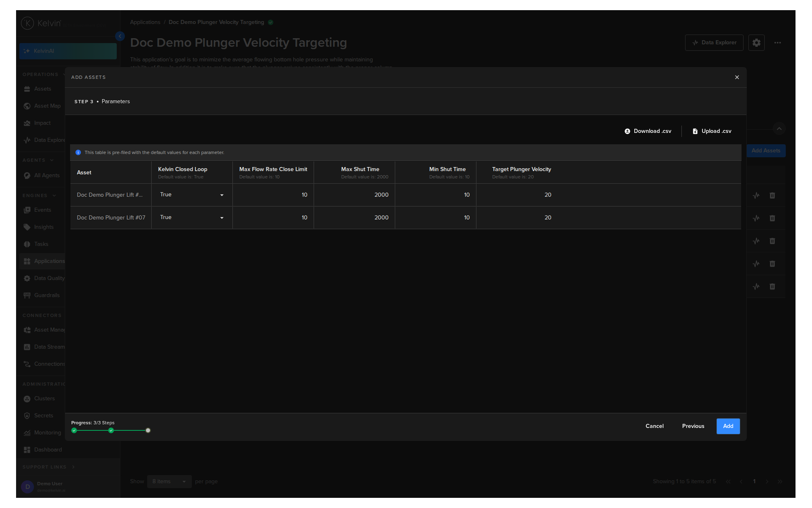The image size is (812, 508).
Task: Edit Target Plunger Velocity in first asset row
Action: point(517,195)
